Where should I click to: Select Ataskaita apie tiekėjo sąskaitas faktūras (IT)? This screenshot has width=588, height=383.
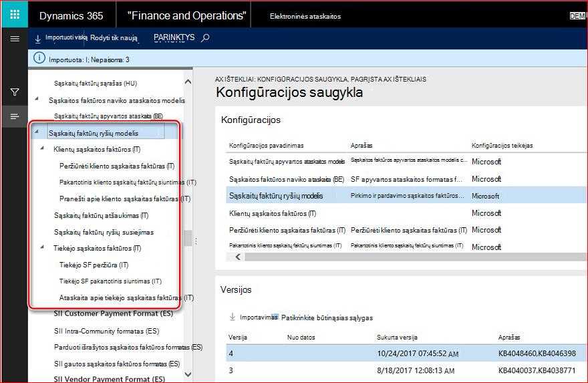point(126,298)
